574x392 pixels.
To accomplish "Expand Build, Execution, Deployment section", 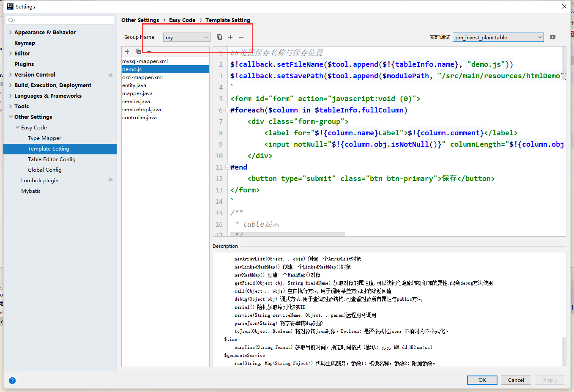I will pyautogui.click(x=11, y=85).
